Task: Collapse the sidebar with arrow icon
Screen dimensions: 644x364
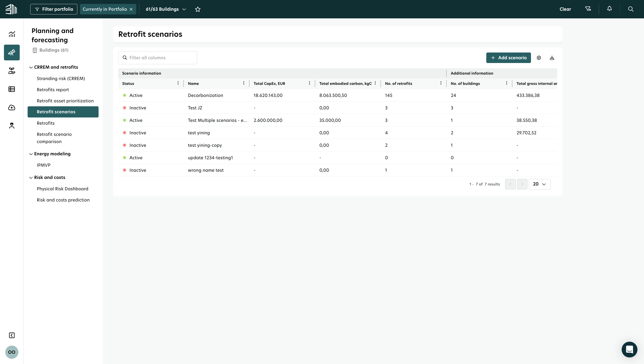Action: pos(12,335)
